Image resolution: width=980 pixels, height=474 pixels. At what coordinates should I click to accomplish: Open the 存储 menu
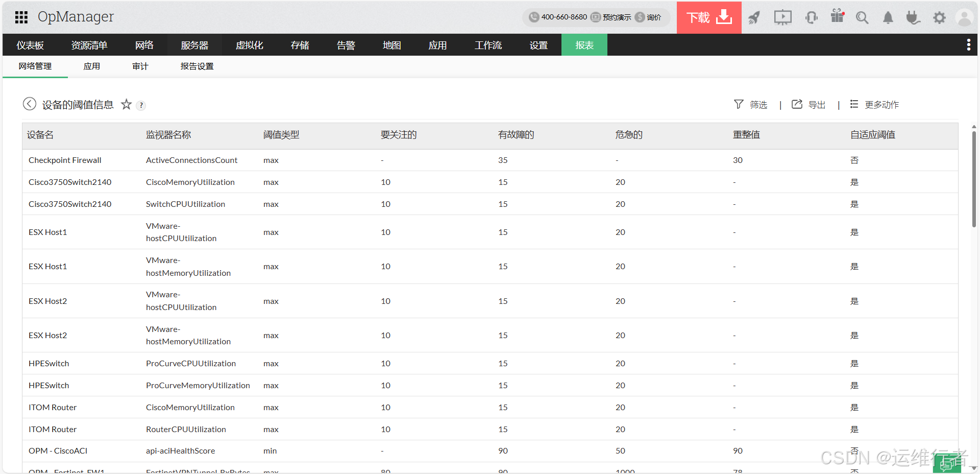(300, 45)
